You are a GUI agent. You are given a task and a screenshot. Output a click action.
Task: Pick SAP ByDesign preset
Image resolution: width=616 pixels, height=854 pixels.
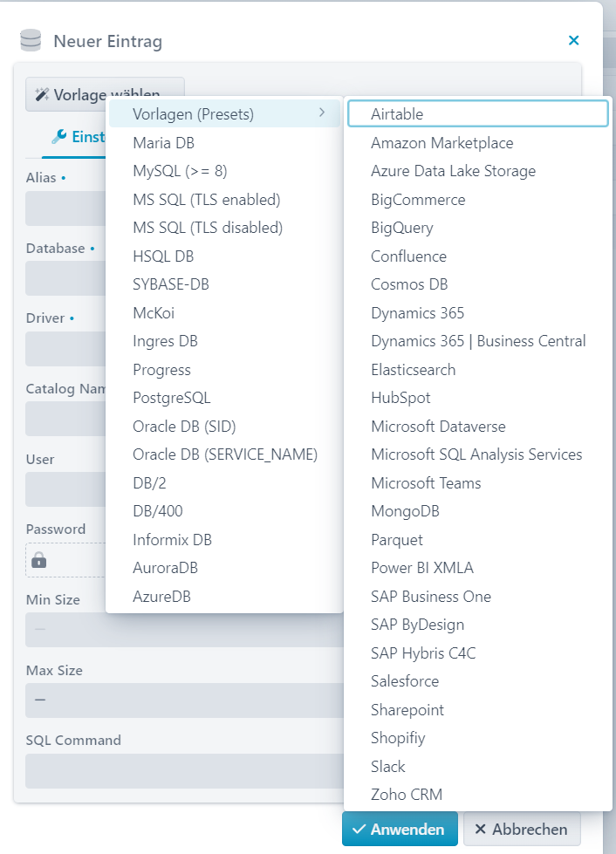pos(477,625)
